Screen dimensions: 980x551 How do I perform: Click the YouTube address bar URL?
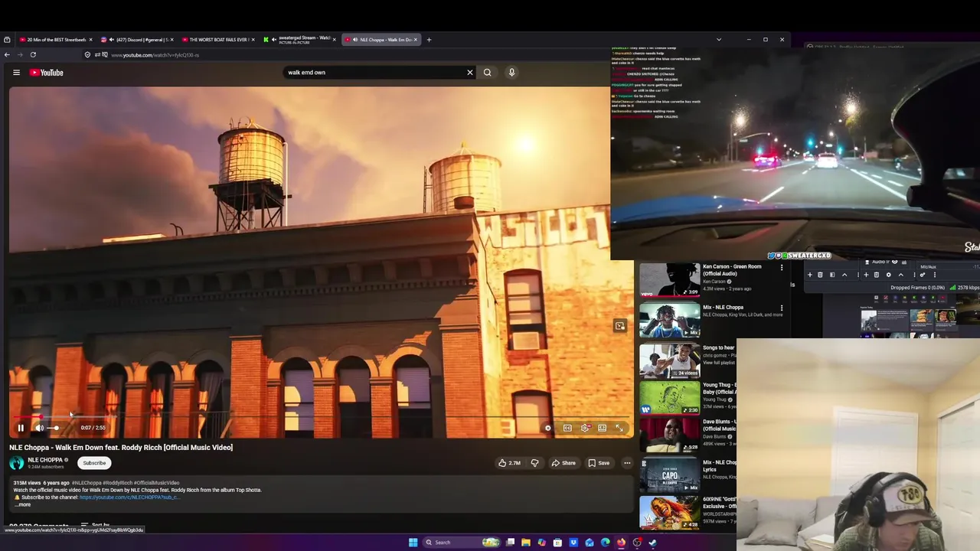point(155,55)
